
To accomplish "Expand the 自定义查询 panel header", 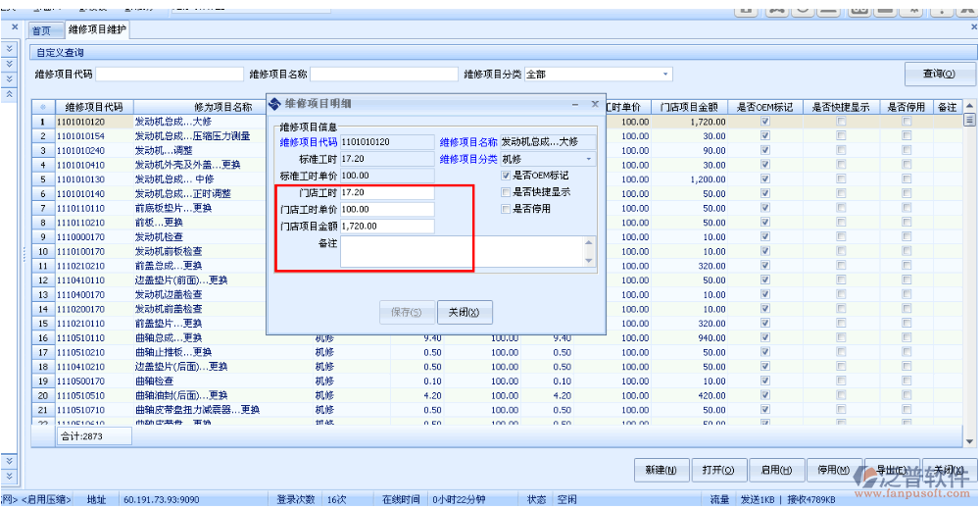I will 61,52.
